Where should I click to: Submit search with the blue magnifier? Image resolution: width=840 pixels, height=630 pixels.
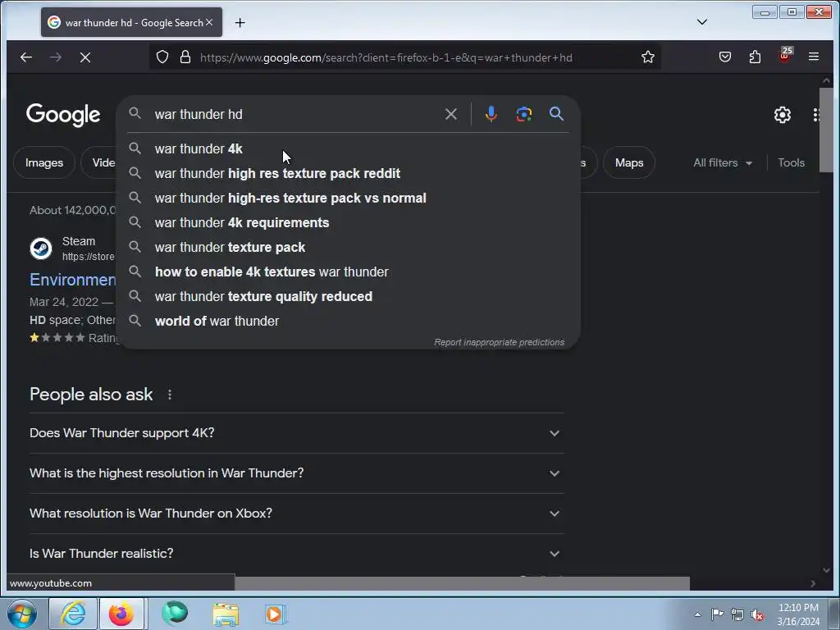tap(556, 113)
